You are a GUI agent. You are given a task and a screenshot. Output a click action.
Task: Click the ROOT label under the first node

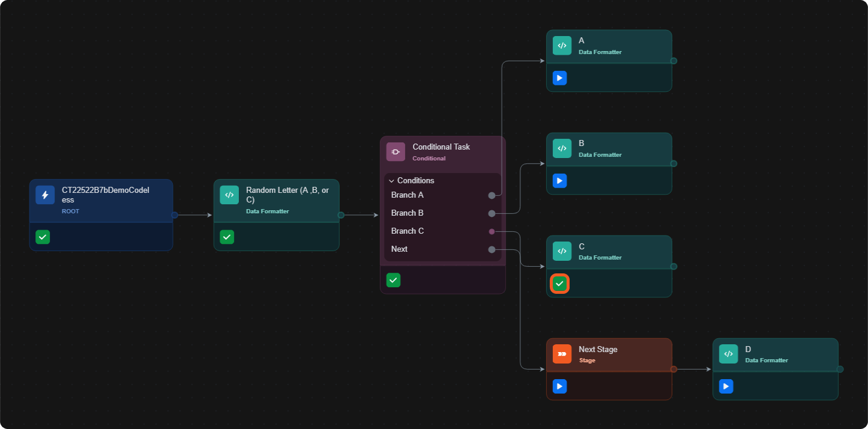point(70,211)
